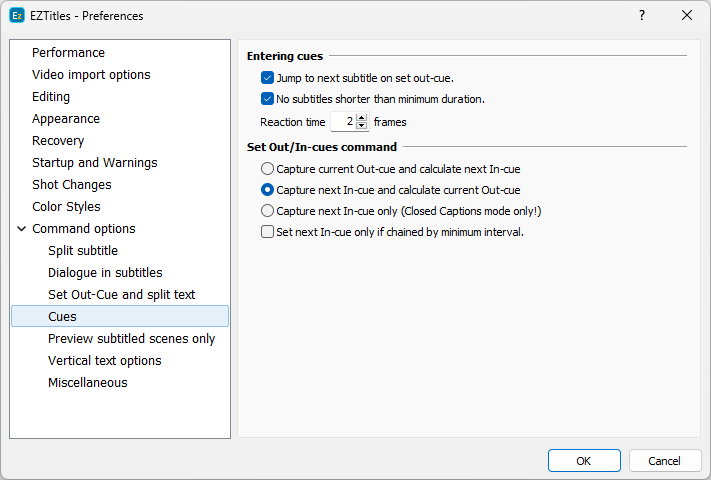Image resolution: width=711 pixels, height=480 pixels.
Task: Toggle No subtitles shorter than minimum duration
Action: [x=267, y=99]
